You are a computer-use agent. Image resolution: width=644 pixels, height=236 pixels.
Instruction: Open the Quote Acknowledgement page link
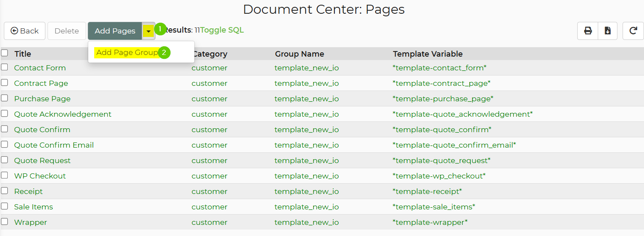(63, 114)
